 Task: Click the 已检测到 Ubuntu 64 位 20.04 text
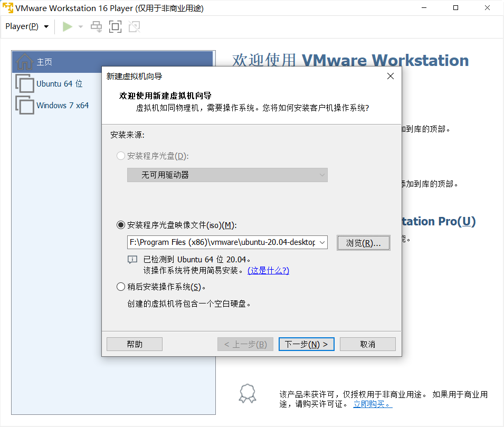[197, 260]
